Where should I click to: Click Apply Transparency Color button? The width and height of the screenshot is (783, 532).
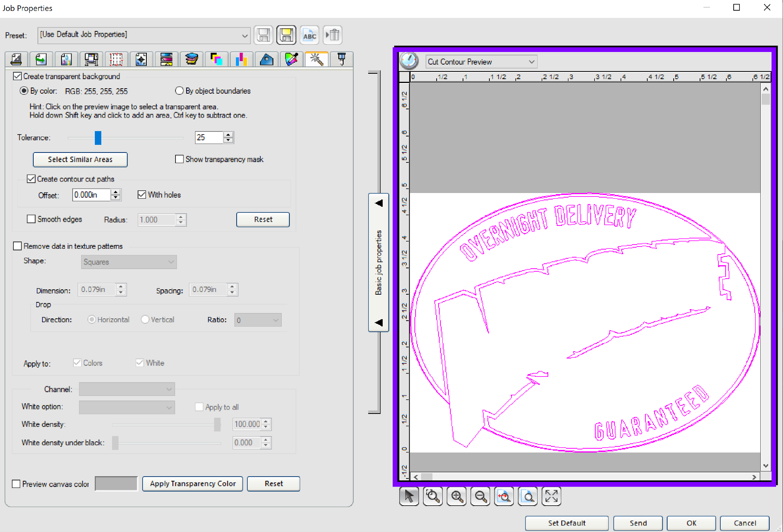tap(192, 483)
